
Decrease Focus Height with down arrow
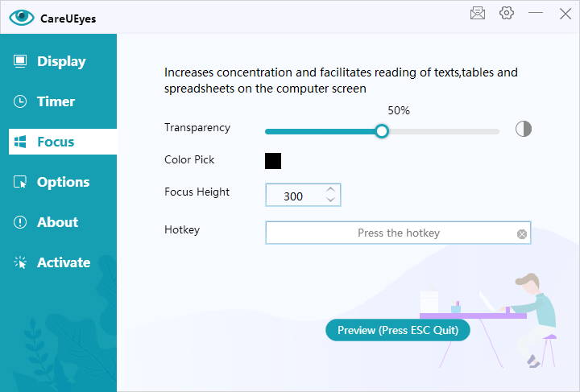coord(331,200)
